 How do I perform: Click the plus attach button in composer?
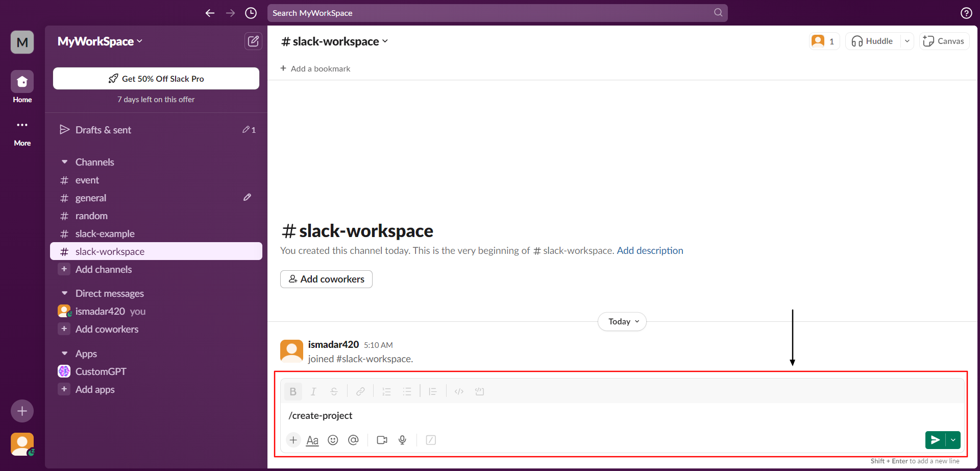(x=293, y=440)
